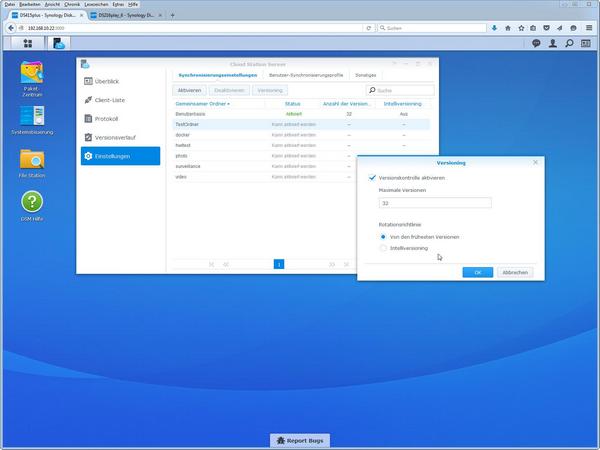This screenshot has height=450, width=600.
Task: Open the Chronik menu
Action: point(72,4)
